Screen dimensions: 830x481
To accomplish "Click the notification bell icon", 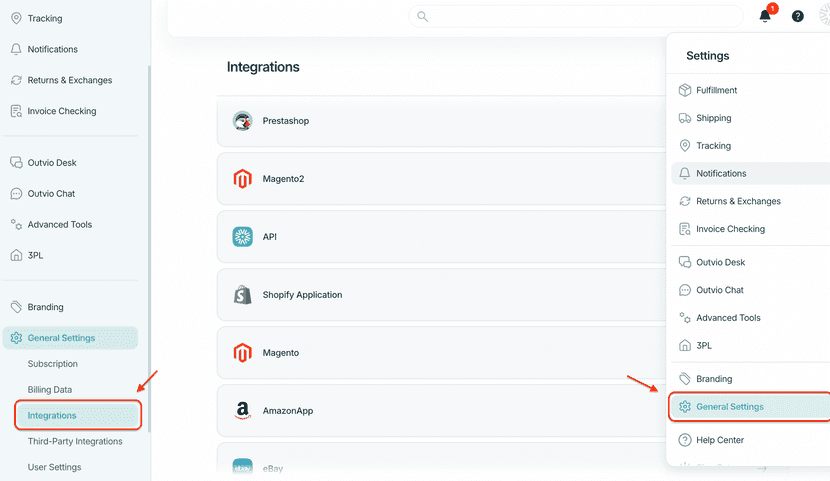I will point(765,16).
